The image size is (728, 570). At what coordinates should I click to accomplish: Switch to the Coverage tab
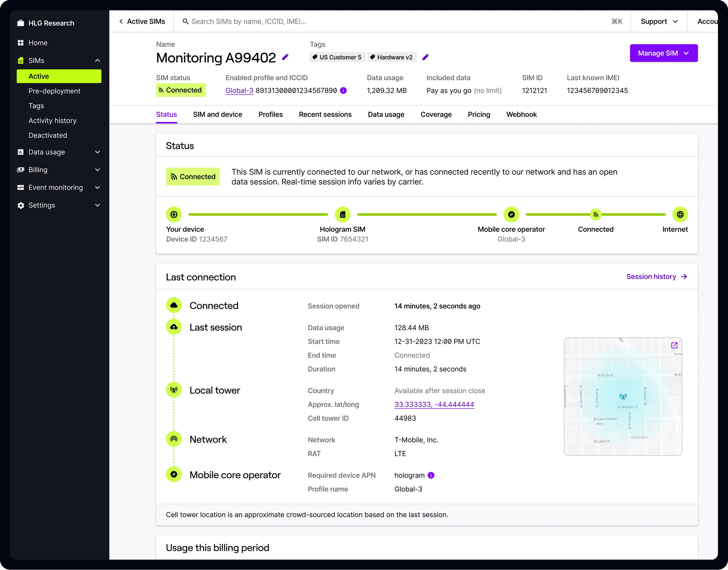436,115
